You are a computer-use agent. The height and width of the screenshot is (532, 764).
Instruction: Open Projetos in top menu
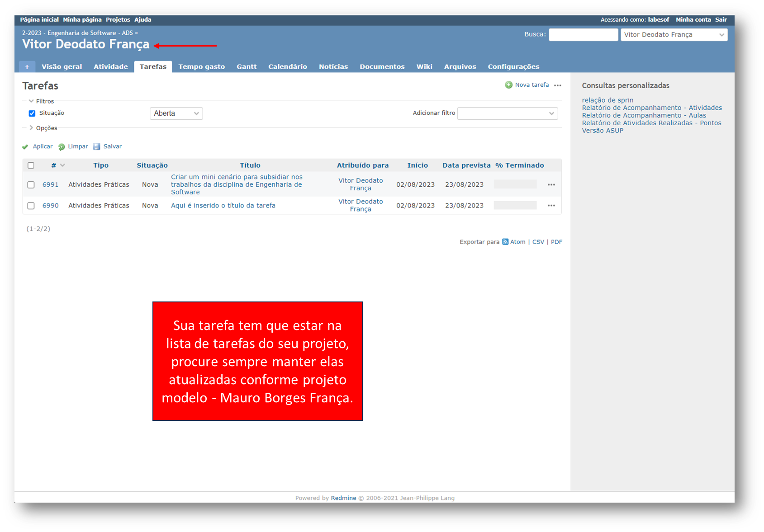[x=118, y=20]
